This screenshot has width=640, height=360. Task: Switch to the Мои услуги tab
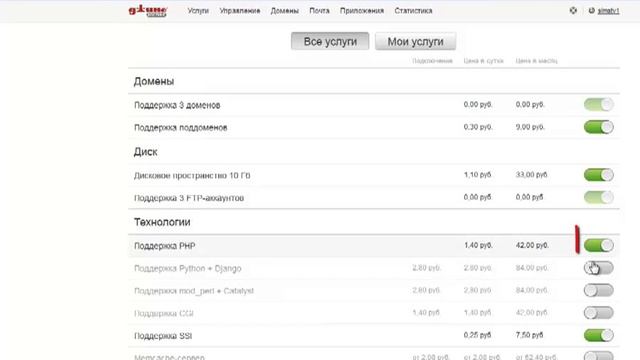click(x=416, y=41)
